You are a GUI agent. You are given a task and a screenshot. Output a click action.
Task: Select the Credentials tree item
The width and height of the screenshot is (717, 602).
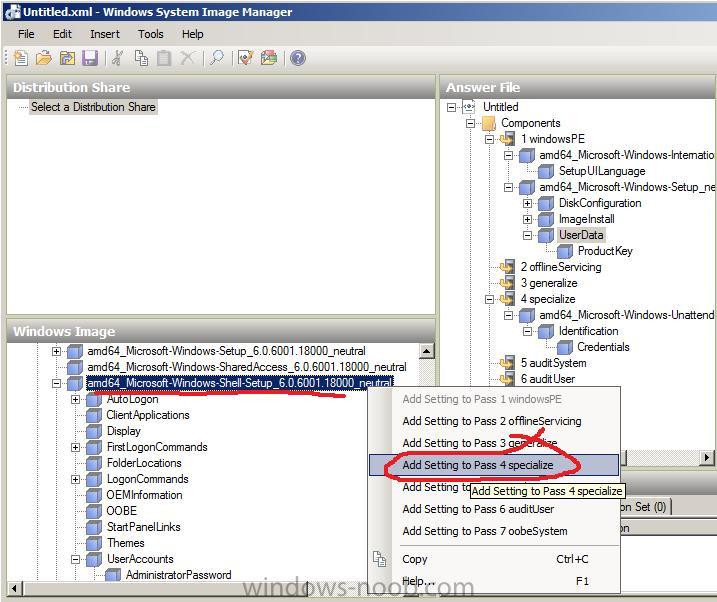(603, 347)
